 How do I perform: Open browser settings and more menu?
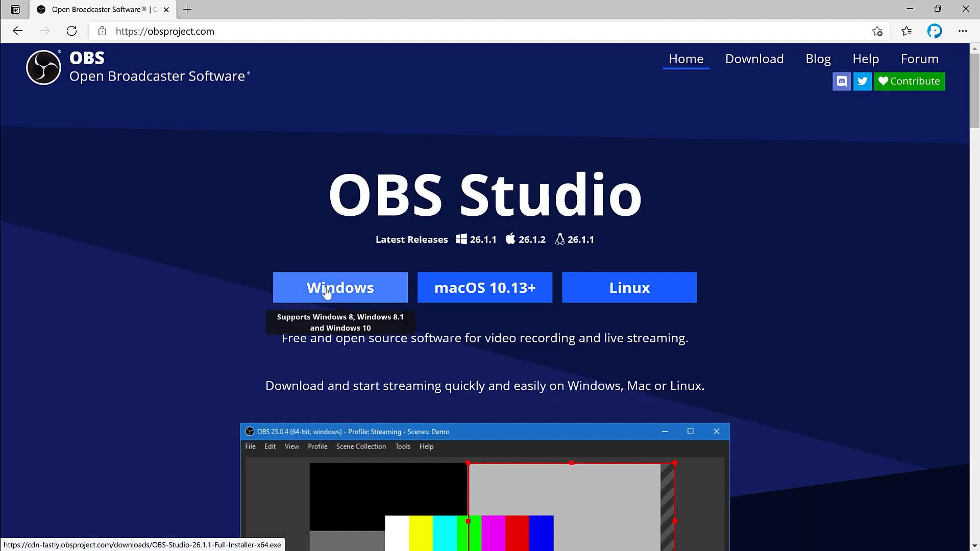pos(963,31)
